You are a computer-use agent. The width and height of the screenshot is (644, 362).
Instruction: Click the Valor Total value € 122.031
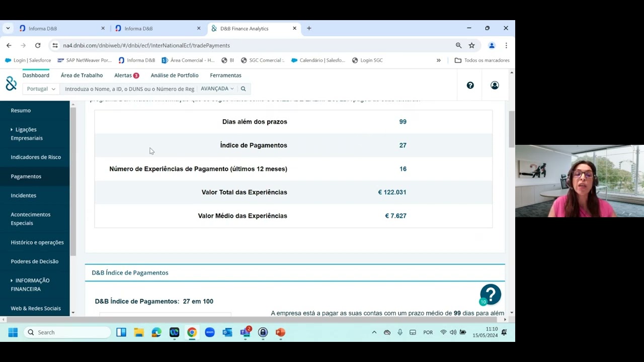[392, 192]
